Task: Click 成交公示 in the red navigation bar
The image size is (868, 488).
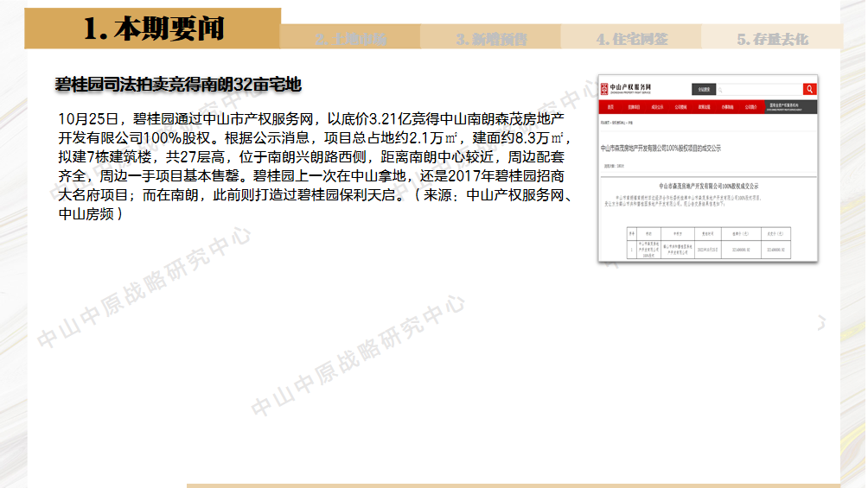Action: pos(657,107)
